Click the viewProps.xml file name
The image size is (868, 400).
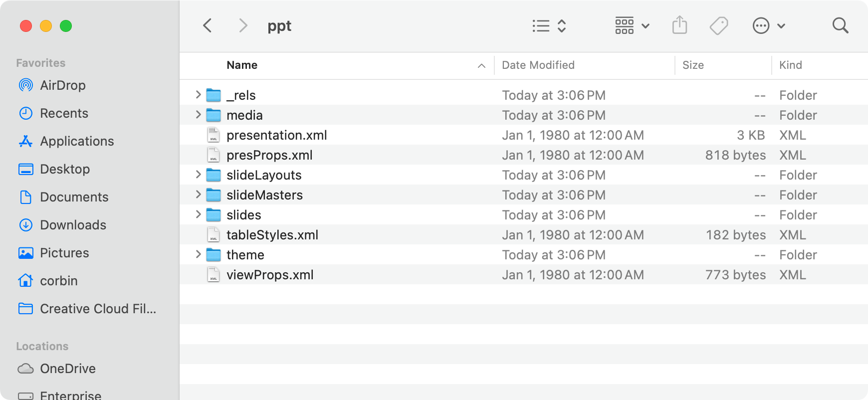[x=270, y=275]
